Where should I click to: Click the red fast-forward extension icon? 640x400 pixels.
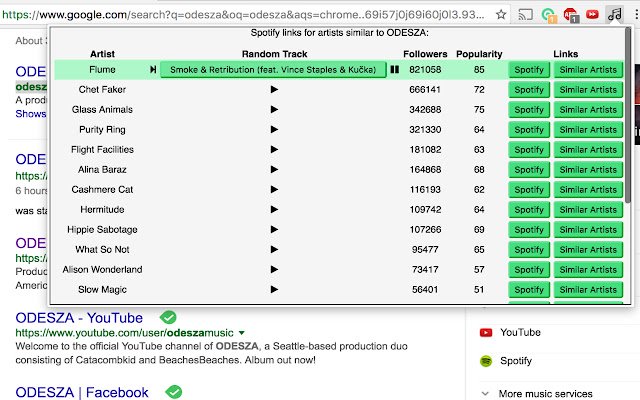click(x=592, y=15)
